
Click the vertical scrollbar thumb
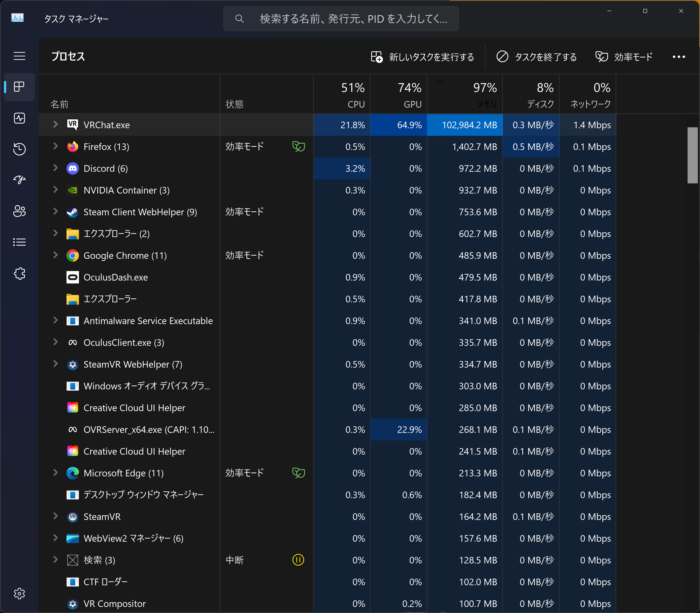[692, 155]
